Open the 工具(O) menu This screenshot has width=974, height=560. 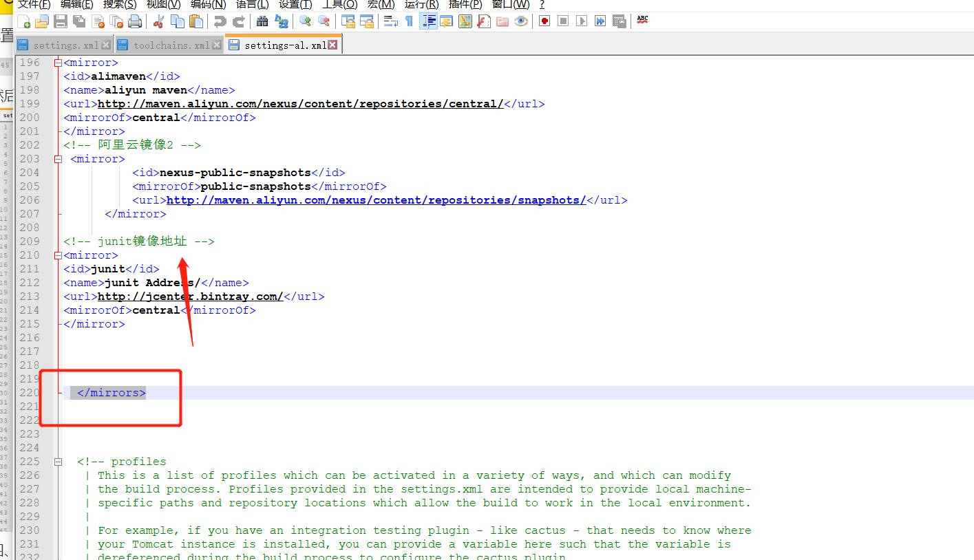point(339,4)
